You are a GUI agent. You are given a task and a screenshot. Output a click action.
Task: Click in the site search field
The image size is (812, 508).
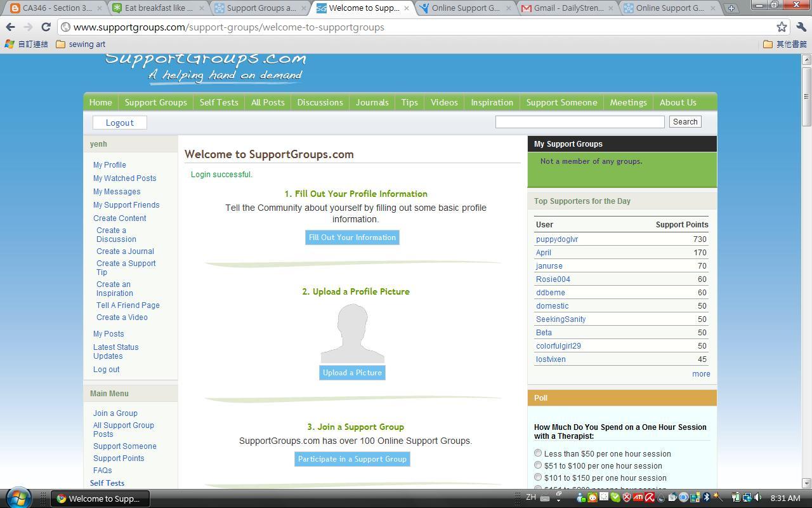(580, 122)
